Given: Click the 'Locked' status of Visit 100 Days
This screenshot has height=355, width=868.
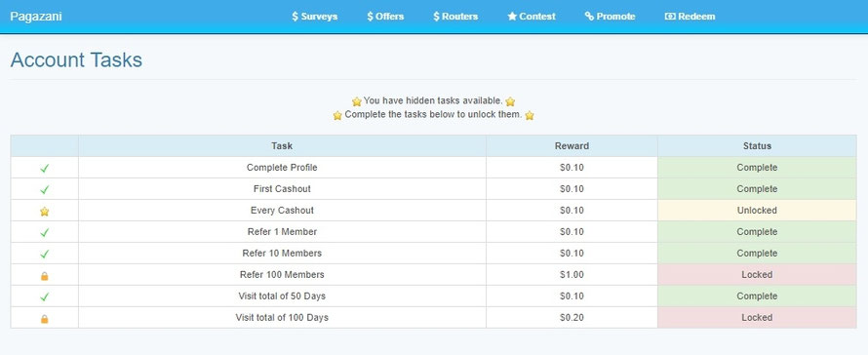Looking at the screenshot, I should coord(757,317).
